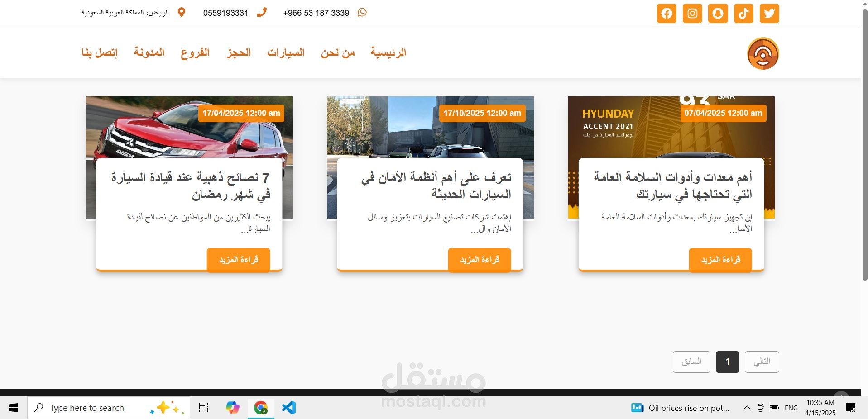This screenshot has height=419, width=868.
Task: Open the Instagram social icon
Action: click(x=692, y=13)
